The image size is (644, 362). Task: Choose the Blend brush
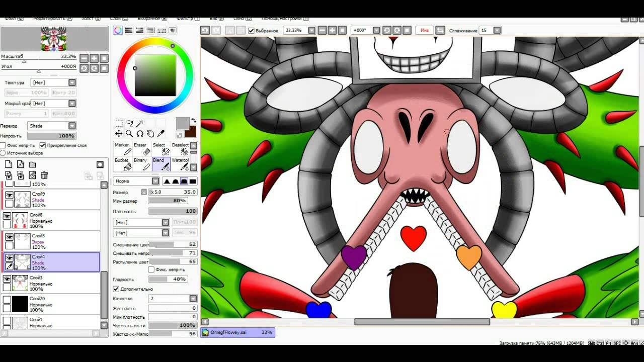(160, 164)
